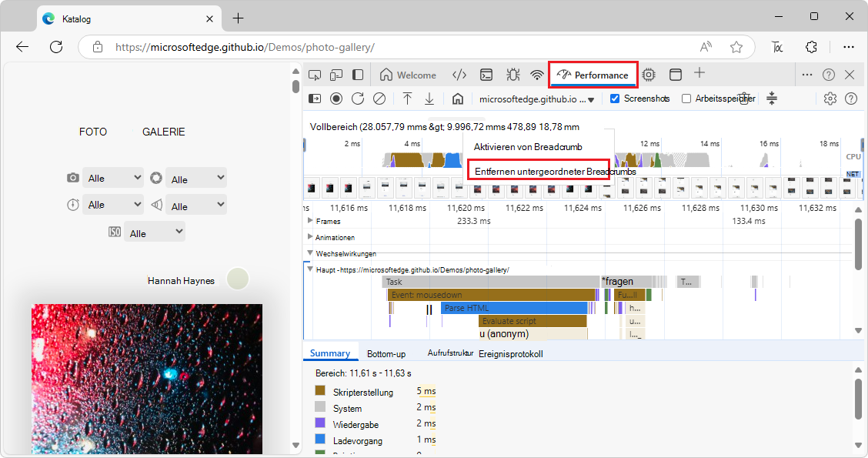
Task: Enable the Arbeitsspeicher checkbox
Action: coord(686,99)
